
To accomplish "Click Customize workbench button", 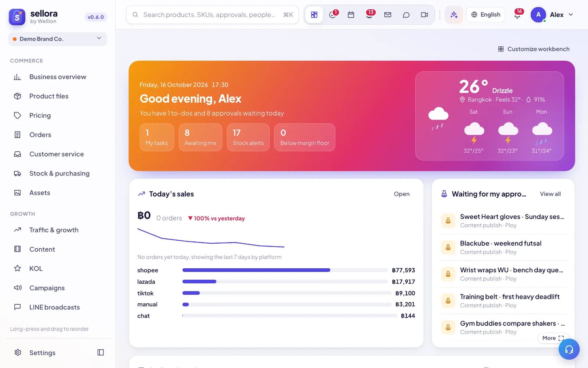I will 534,49.
